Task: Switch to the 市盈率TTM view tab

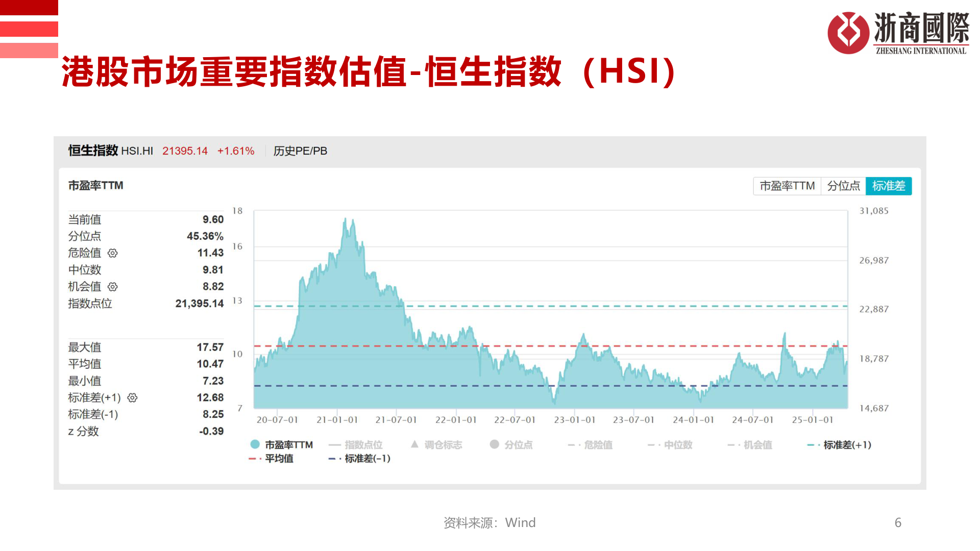Action: [787, 186]
